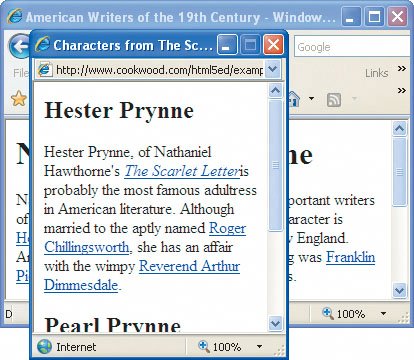Close the Characters popup window

(x=273, y=44)
